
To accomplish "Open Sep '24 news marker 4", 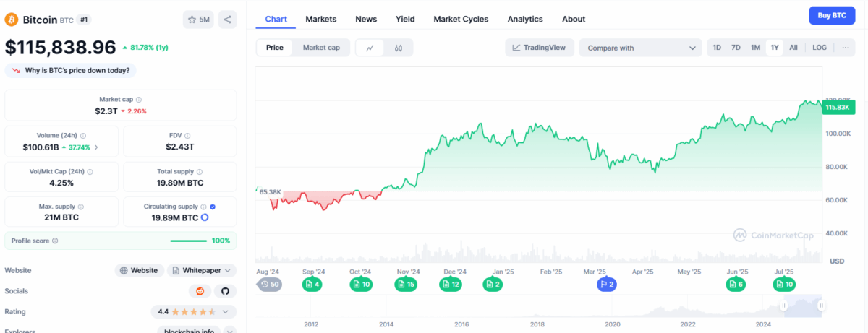I will (312, 285).
